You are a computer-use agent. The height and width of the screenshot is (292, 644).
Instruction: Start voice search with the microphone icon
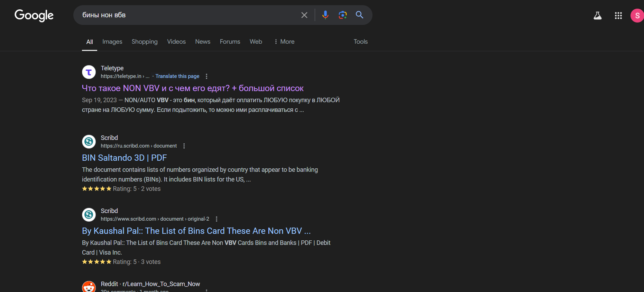click(x=325, y=15)
